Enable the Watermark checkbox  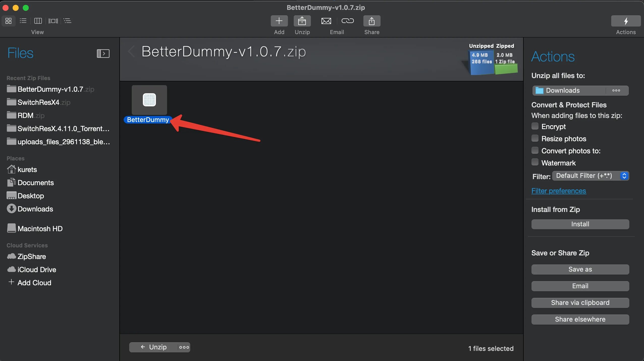click(x=535, y=162)
